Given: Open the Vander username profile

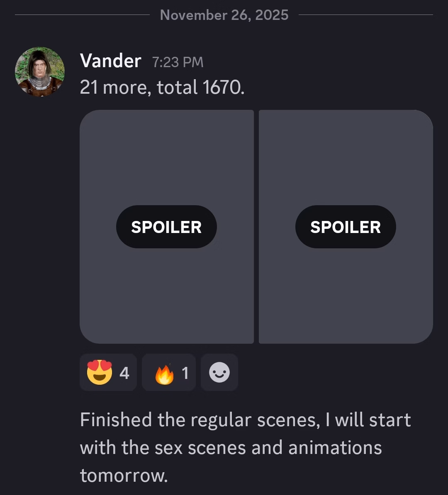Looking at the screenshot, I should pyautogui.click(x=110, y=61).
